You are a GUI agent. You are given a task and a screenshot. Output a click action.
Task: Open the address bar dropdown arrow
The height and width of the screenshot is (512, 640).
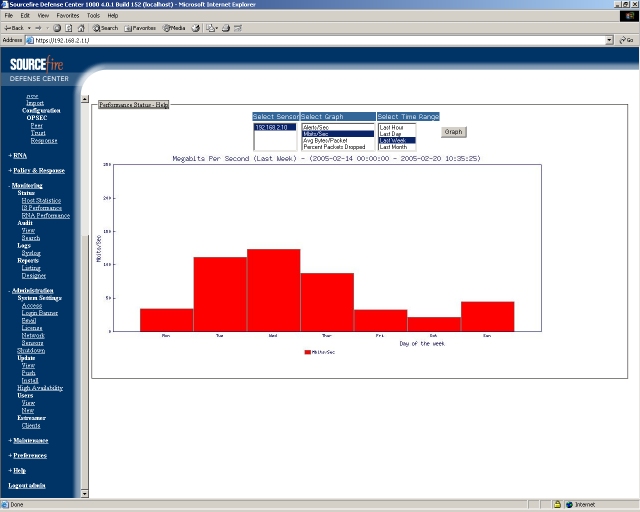point(609,40)
